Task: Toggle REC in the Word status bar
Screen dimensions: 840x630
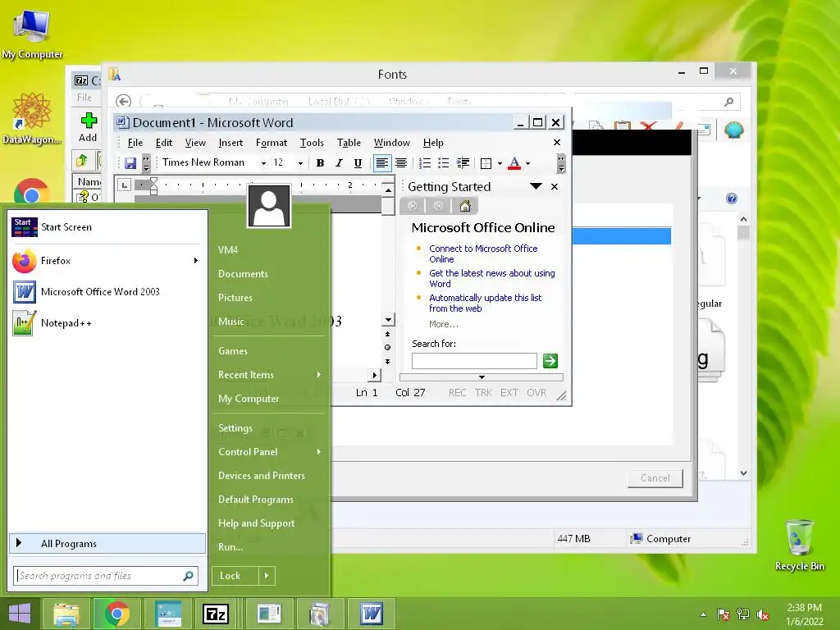Action: 457,393
